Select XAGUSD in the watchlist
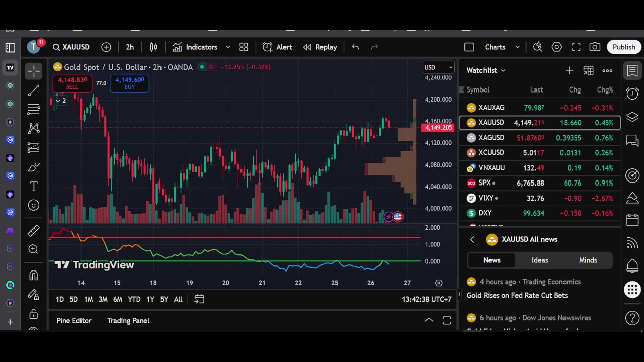 coord(540,138)
